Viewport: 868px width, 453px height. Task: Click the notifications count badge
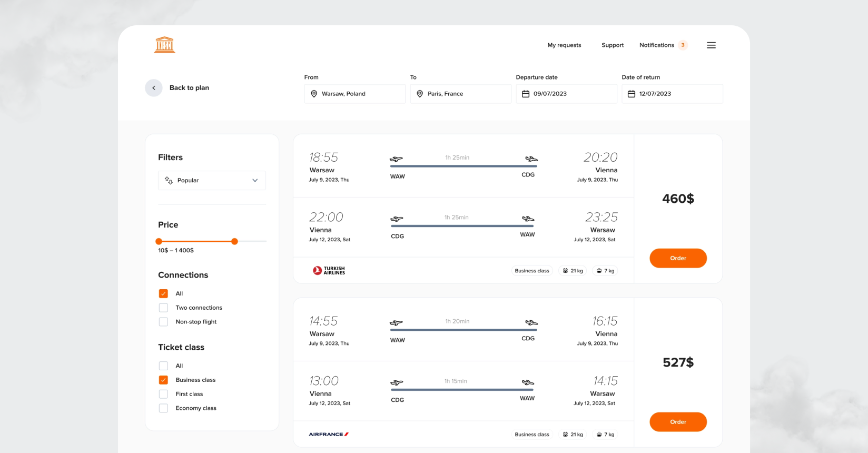(x=683, y=45)
